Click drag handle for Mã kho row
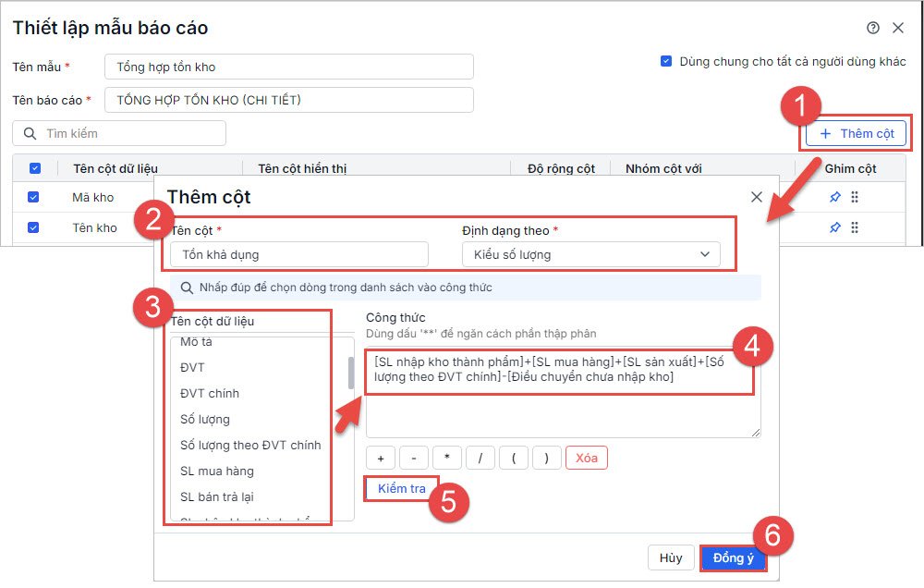This screenshot has height=588, width=924. [855, 197]
